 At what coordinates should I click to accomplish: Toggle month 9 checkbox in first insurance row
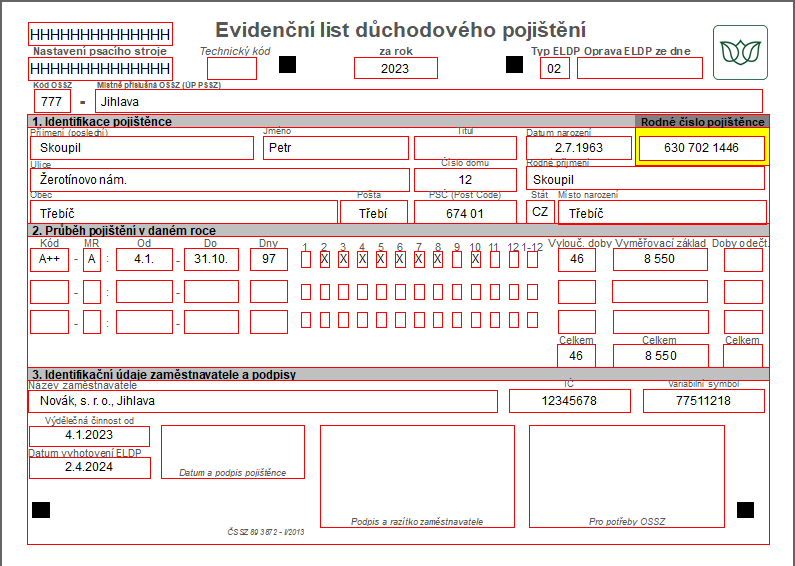[x=457, y=260]
